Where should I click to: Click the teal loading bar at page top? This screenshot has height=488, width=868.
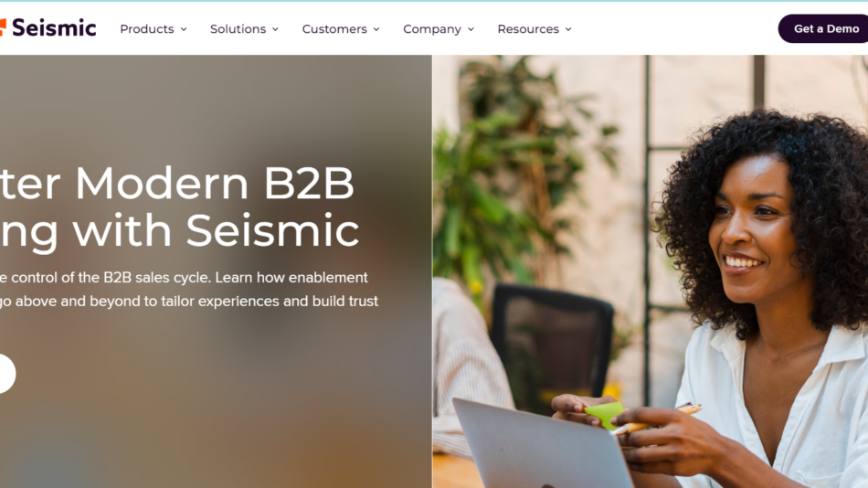[x=434, y=1]
